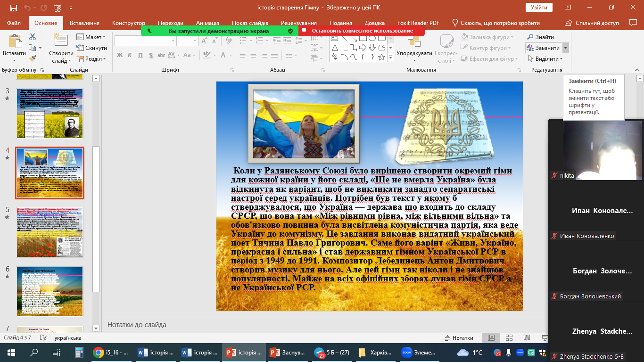
Task: Select the right arrow shape in gallery
Action: tap(363, 48)
